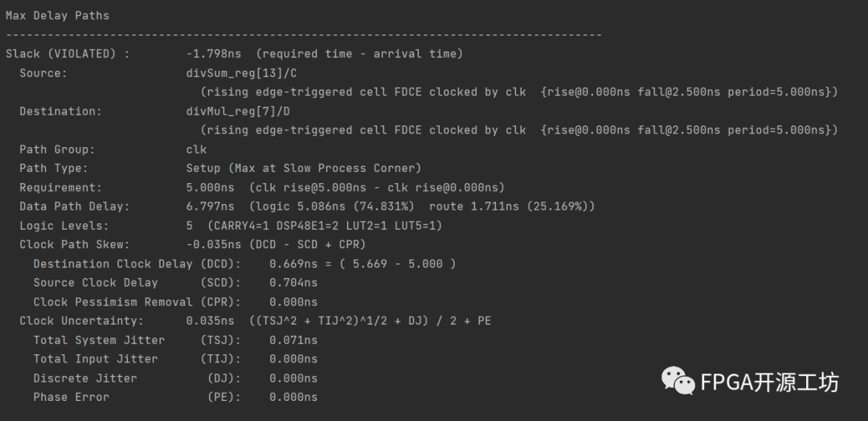
Task: Click the Phase Error label
Action: (71, 397)
